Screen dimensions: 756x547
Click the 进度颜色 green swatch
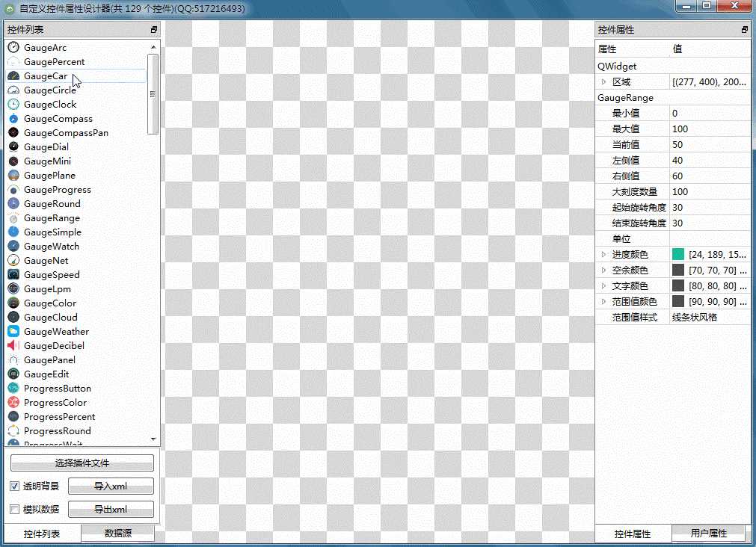click(678, 255)
